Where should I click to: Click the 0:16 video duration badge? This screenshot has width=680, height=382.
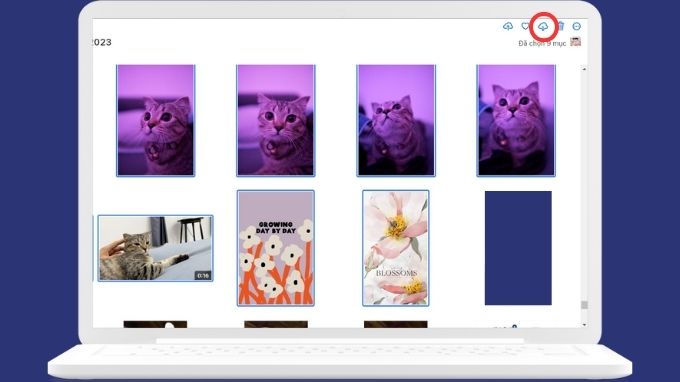[x=203, y=275]
